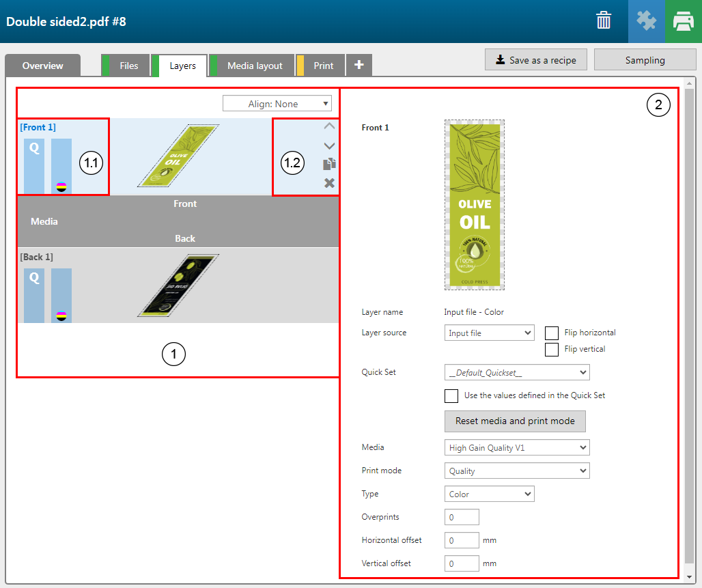702x588 pixels.
Task: Check Use the values defined in Quick Set
Action: click(451, 395)
